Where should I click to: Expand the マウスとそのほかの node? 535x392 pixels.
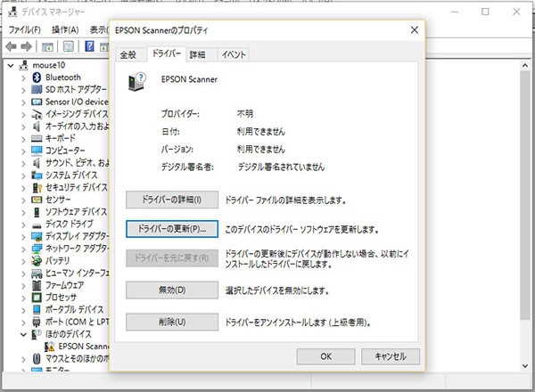23,359
